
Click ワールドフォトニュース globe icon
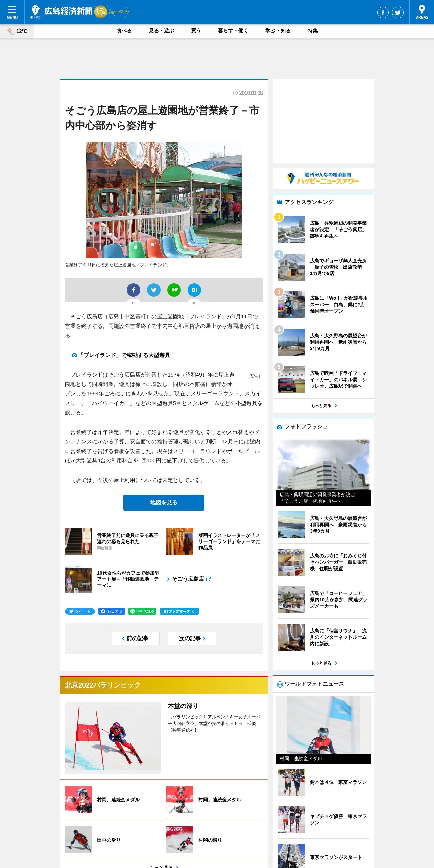pyautogui.click(x=280, y=684)
